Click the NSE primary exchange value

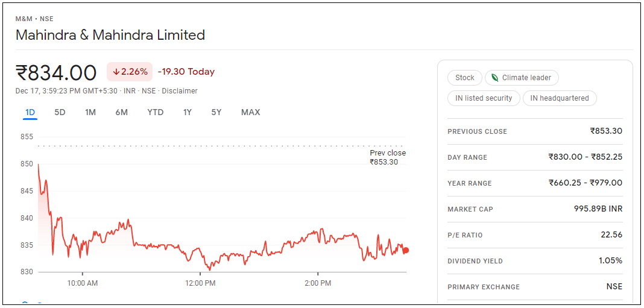click(614, 287)
